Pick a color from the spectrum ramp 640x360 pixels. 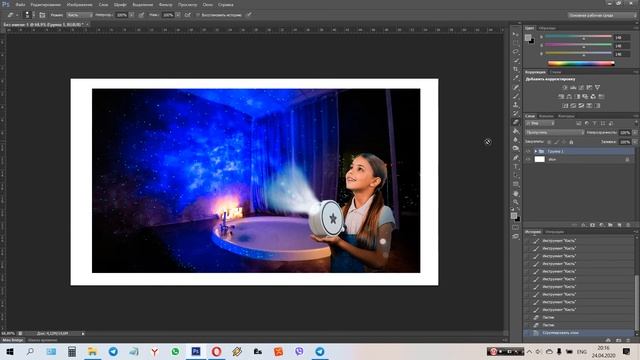[581, 63]
